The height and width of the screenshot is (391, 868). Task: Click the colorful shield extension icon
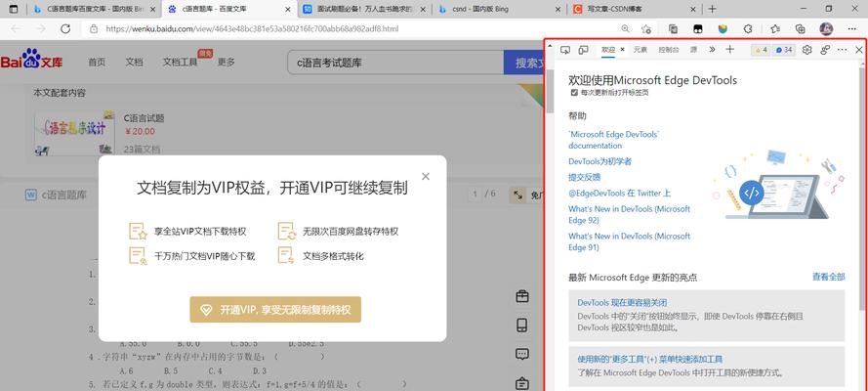click(x=723, y=28)
